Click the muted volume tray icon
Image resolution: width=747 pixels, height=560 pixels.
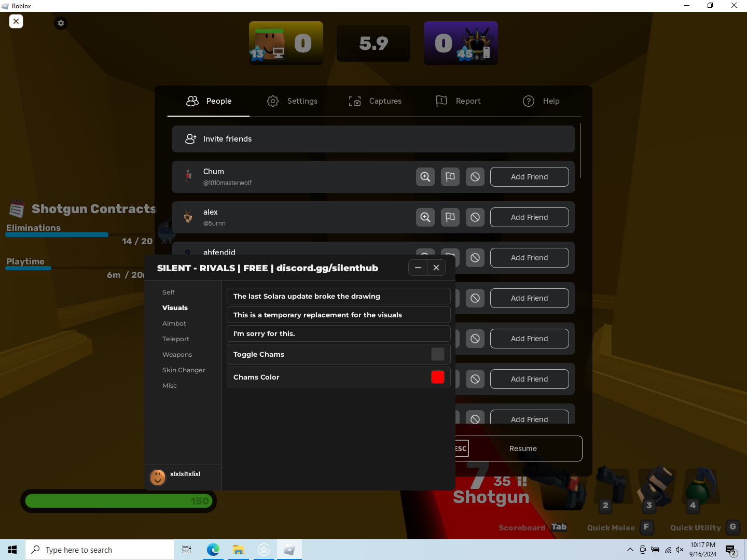[680, 550]
